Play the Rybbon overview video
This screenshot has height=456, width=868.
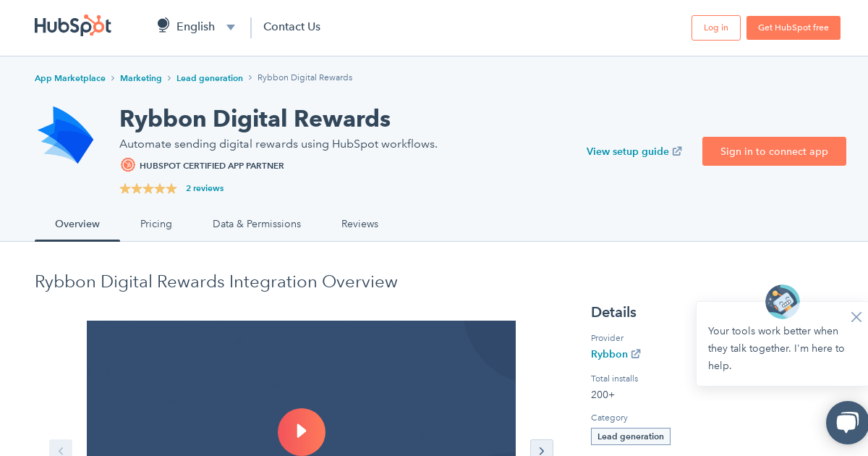pos(302,432)
